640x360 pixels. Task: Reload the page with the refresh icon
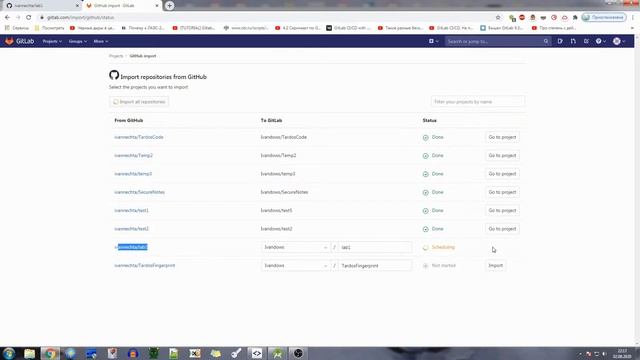pyautogui.click(x=29, y=18)
